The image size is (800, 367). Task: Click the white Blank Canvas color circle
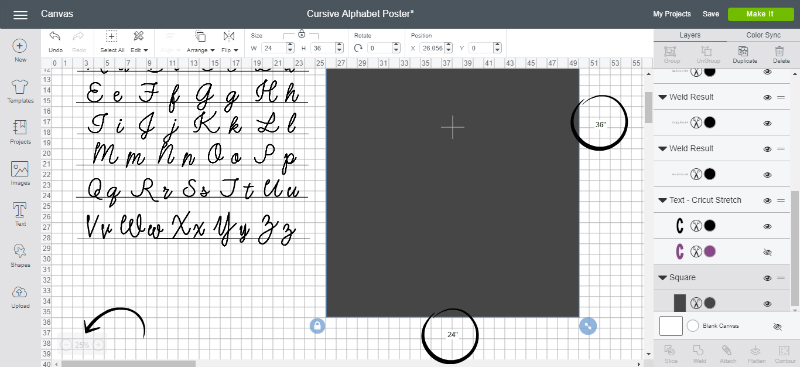693,326
